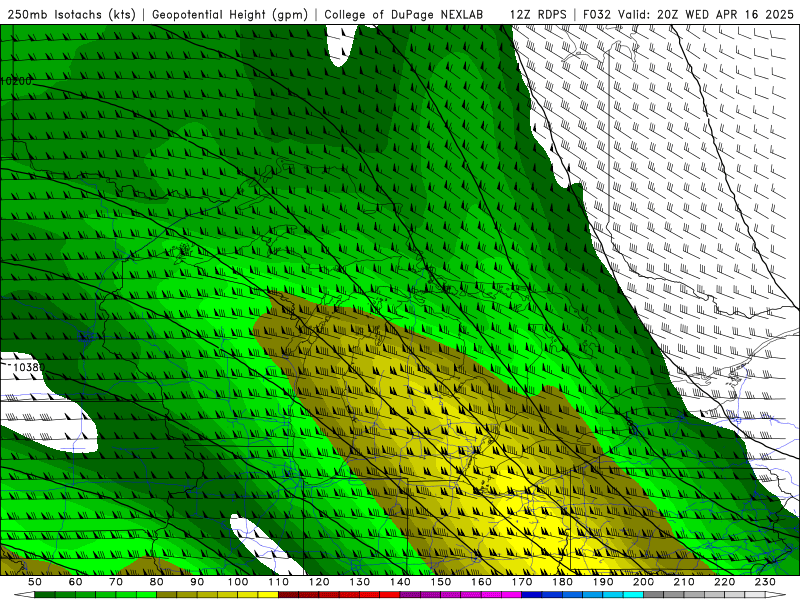Viewport: 800px width, 600px height.
Task: Click the dark red swatch starting at 110
Action: click(288, 594)
